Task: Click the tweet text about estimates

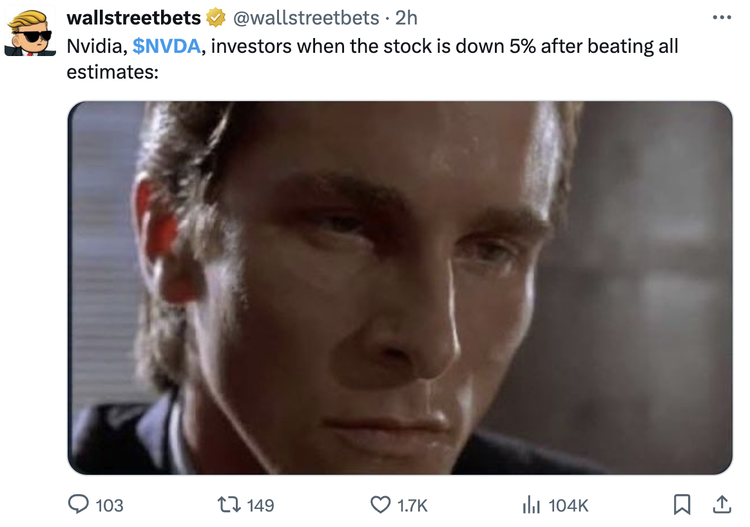Action: (372, 59)
